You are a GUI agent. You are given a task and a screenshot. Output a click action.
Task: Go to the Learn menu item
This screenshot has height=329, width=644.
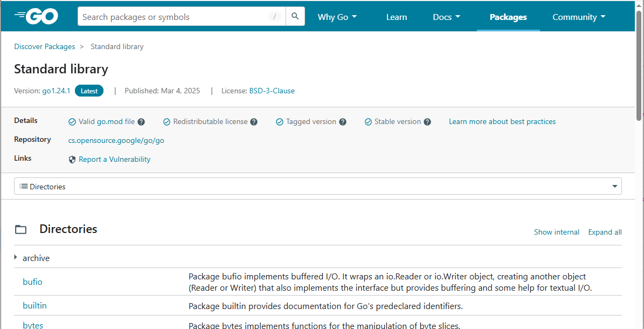(396, 17)
